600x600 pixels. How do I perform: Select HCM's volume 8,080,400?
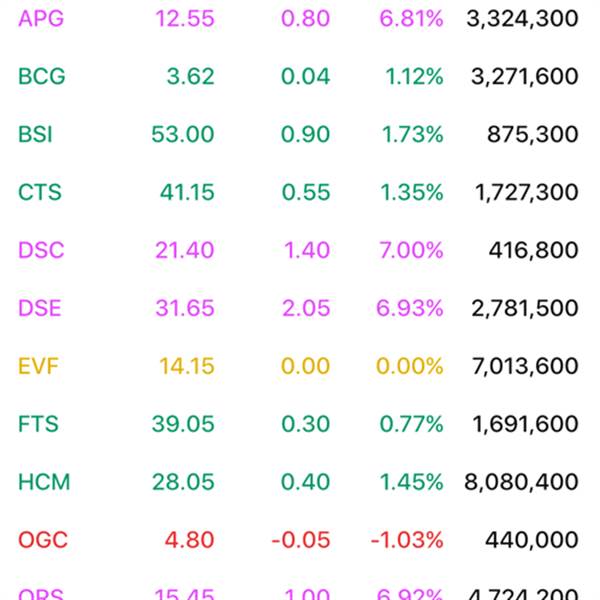[521, 482]
